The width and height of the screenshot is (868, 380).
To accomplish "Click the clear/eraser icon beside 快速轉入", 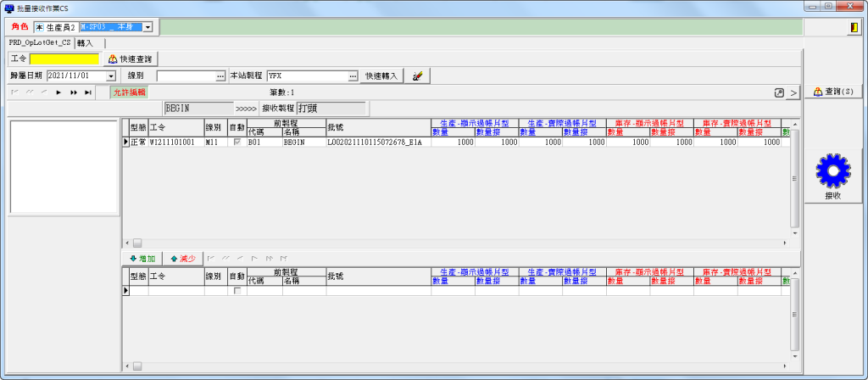I will [418, 76].
